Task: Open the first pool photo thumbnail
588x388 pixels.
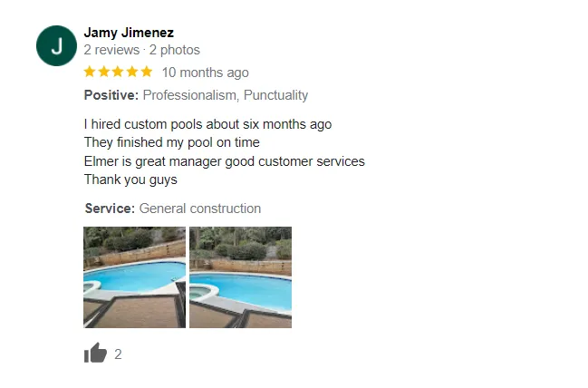Action: pos(134,277)
